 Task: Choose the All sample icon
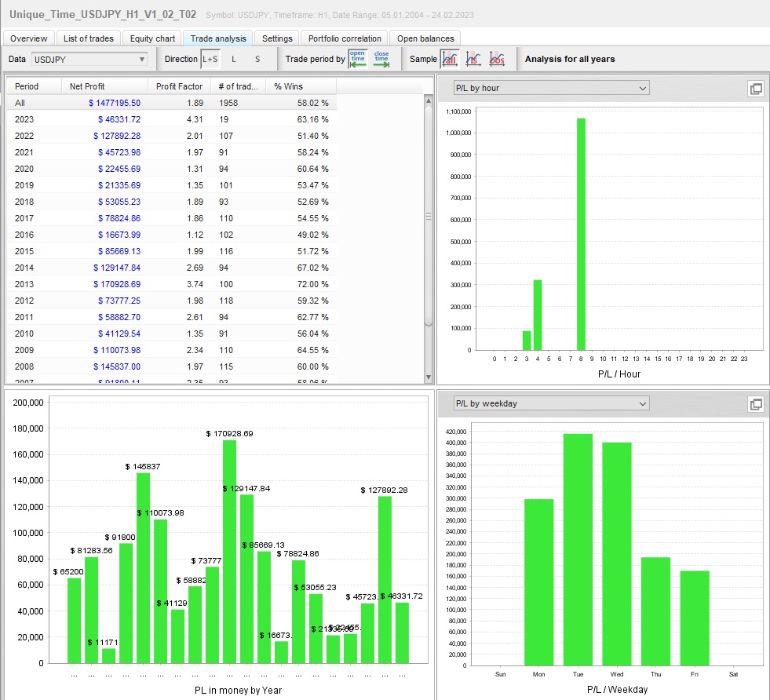click(450, 59)
